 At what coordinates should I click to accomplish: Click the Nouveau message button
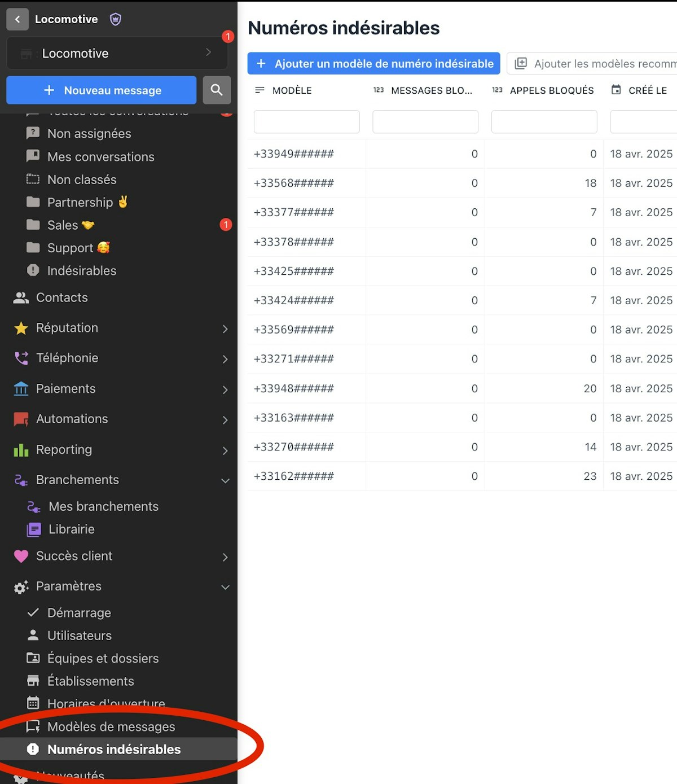tap(102, 90)
